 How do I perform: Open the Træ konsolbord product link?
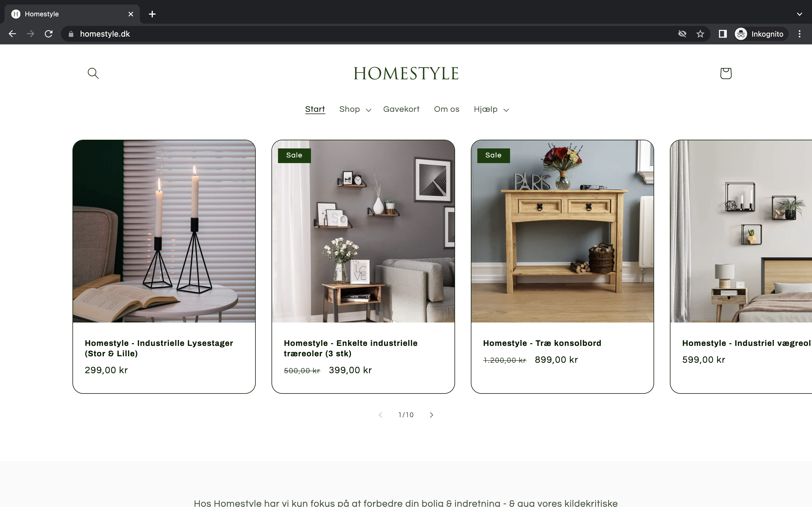pyautogui.click(x=542, y=343)
